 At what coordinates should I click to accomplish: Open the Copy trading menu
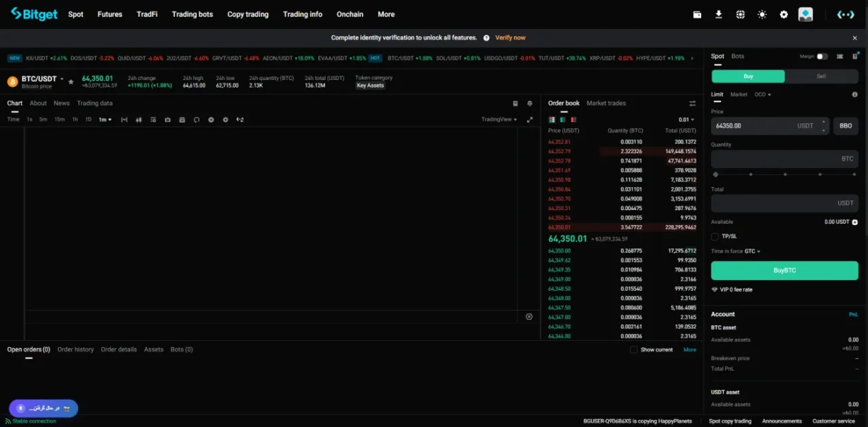tap(248, 14)
